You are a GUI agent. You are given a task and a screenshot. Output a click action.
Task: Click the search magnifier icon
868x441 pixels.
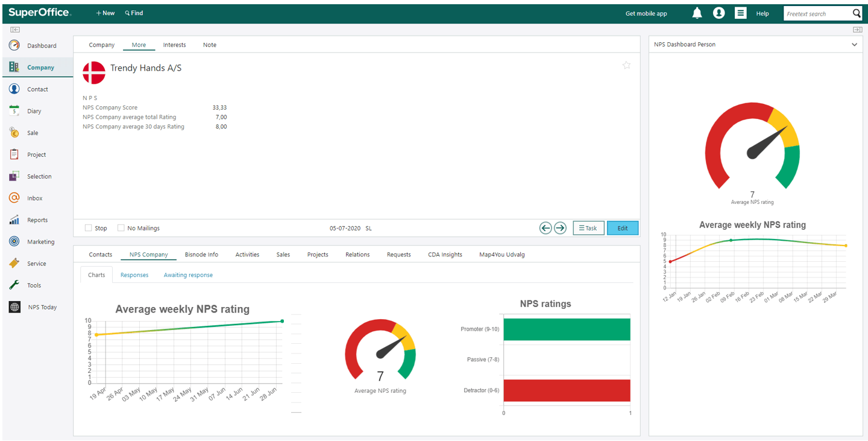click(857, 13)
